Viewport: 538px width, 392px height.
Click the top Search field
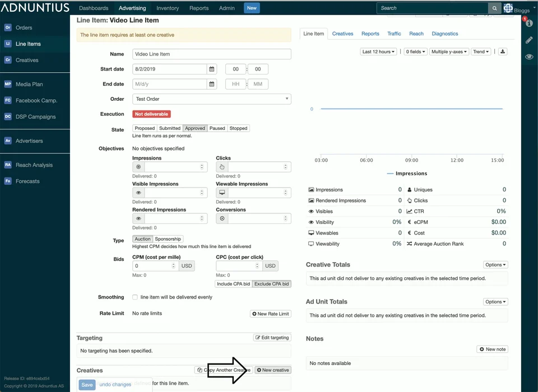(433, 8)
